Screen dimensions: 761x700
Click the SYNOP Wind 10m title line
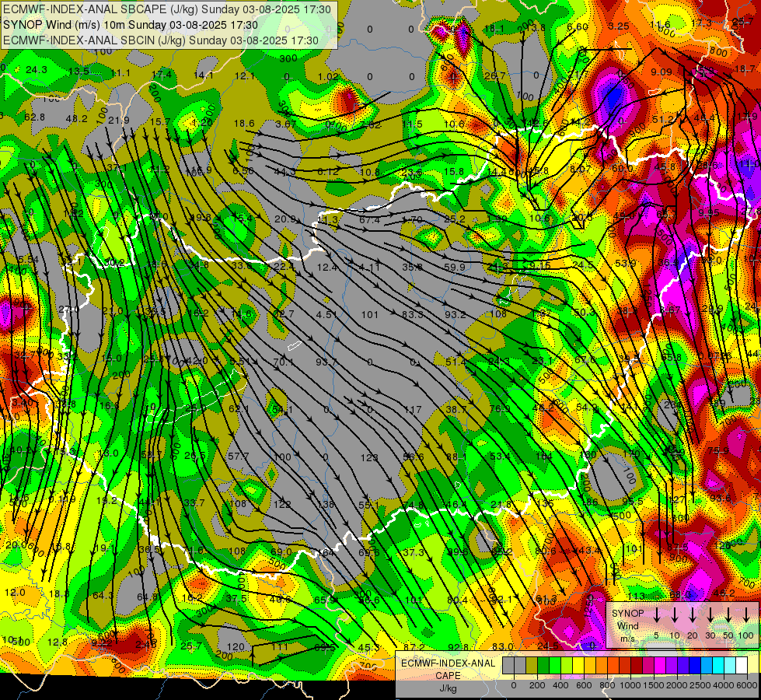tap(131, 25)
